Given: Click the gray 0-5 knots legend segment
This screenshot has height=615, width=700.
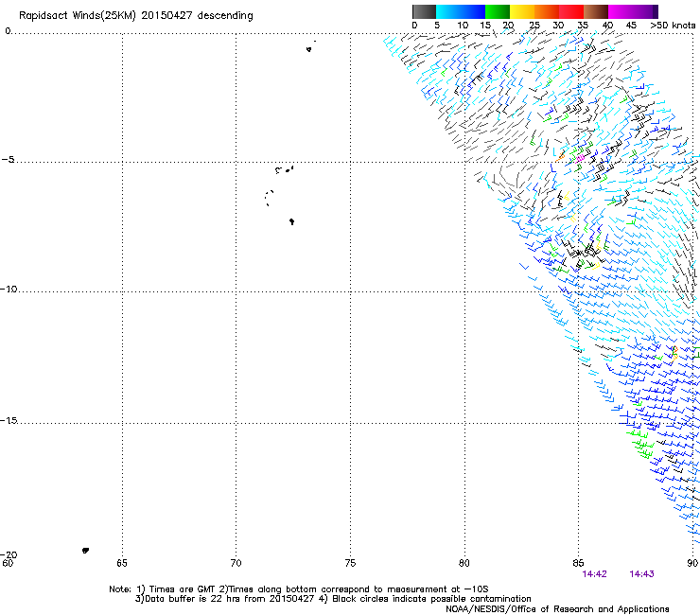Looking at the screenshot, I should click(424, 11).
